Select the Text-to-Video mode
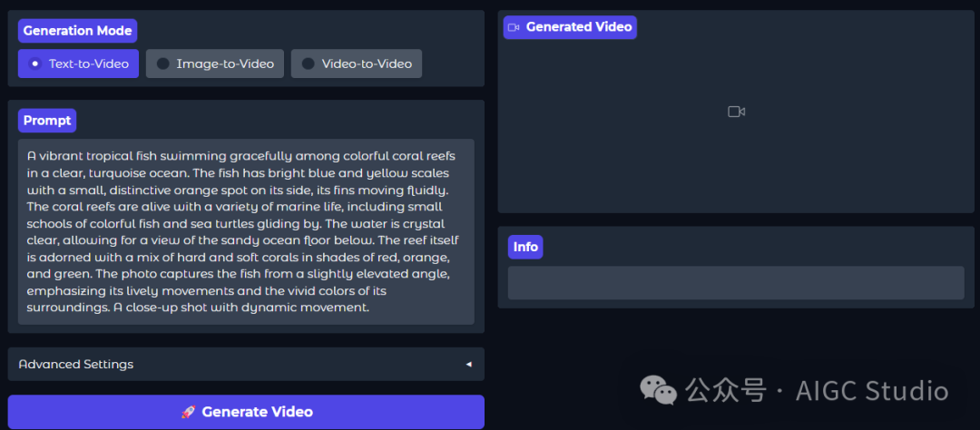Viewport: 980px width, 430px height. click(78, 64)
